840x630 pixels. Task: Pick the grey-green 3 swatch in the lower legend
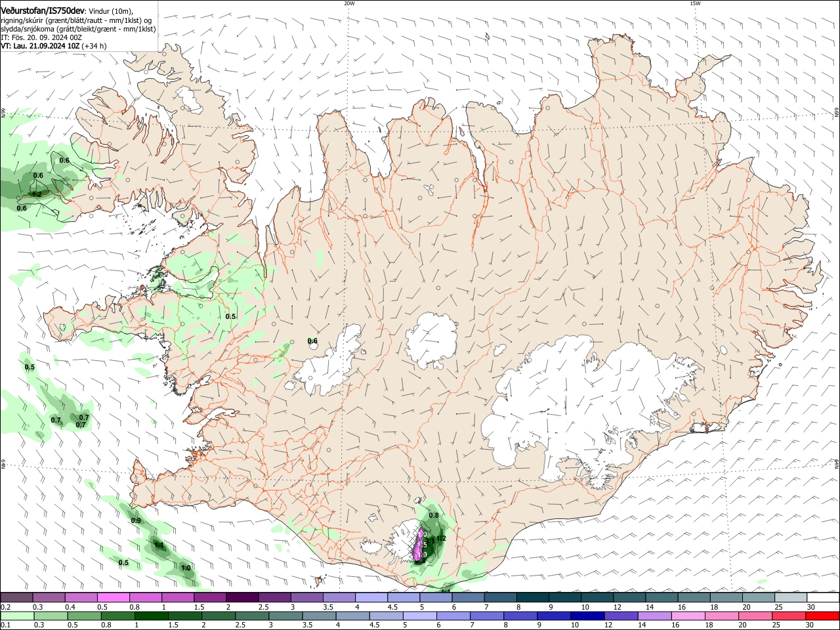tap(285, 616)
